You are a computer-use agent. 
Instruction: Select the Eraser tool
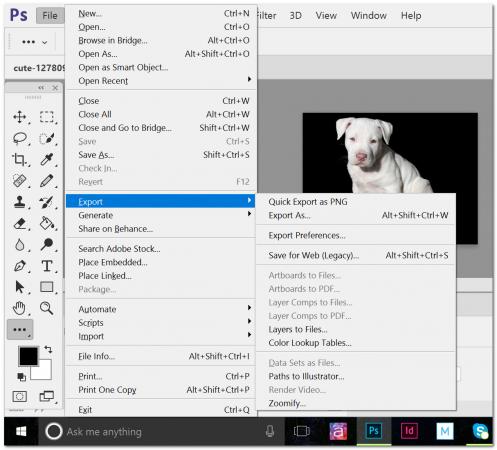[x=20, y=223]
